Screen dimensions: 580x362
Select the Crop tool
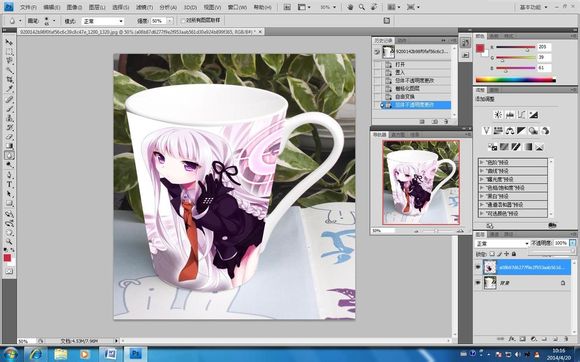[9, 80]
